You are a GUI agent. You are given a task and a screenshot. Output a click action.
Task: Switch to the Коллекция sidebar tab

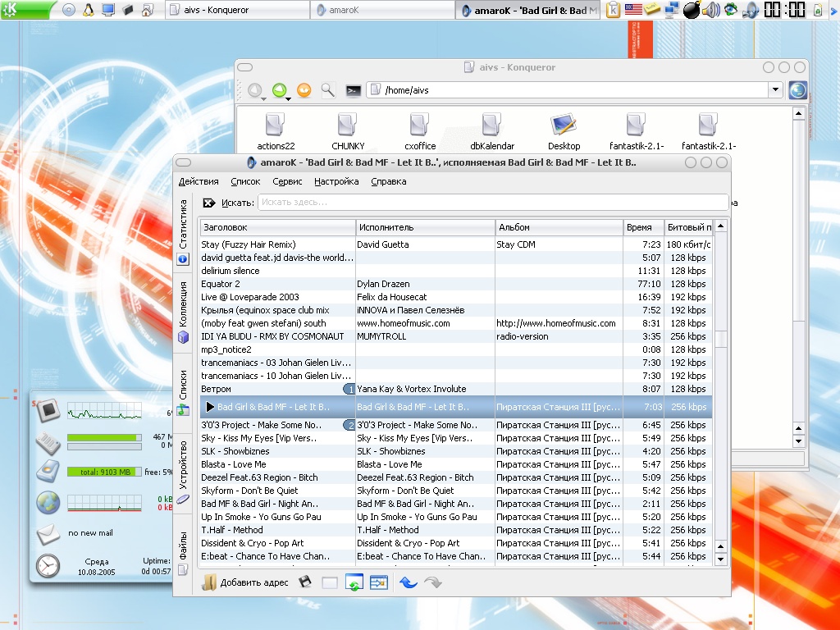183,312
